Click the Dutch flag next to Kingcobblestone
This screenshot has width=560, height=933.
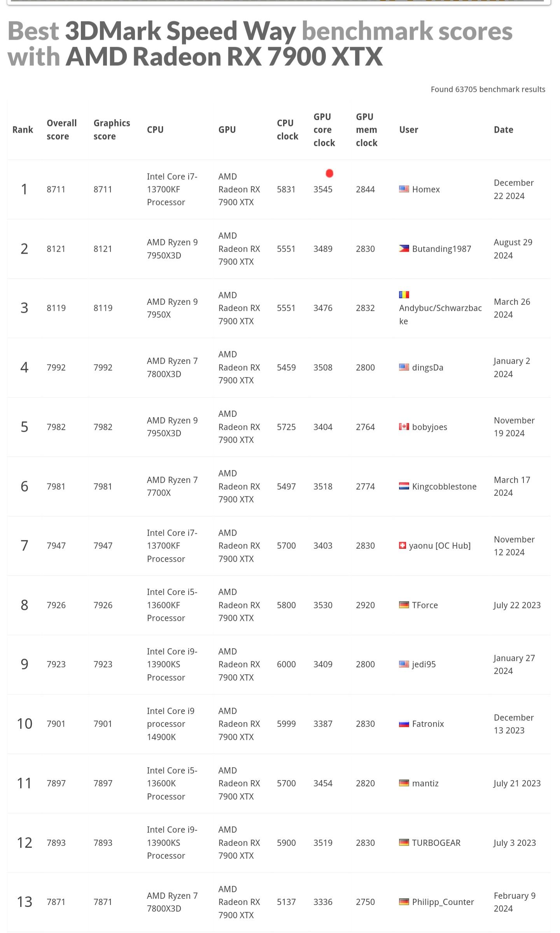click(404, 486)
